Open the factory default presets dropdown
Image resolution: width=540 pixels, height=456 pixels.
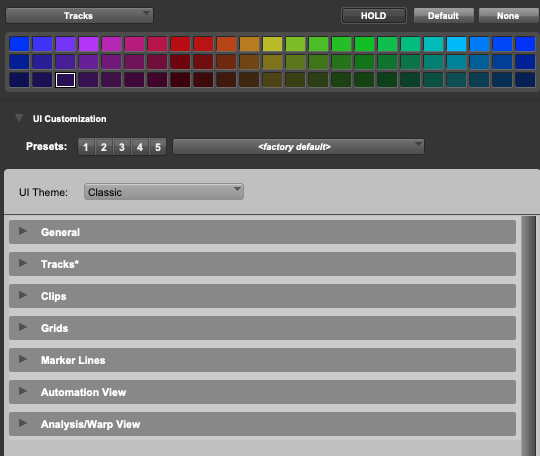tap(298, 147)
